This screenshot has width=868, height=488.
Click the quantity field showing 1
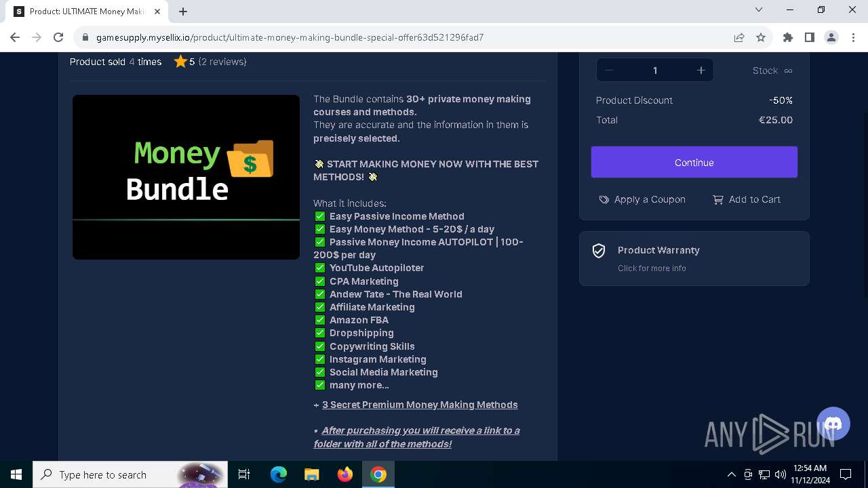(x=655, y=70)
